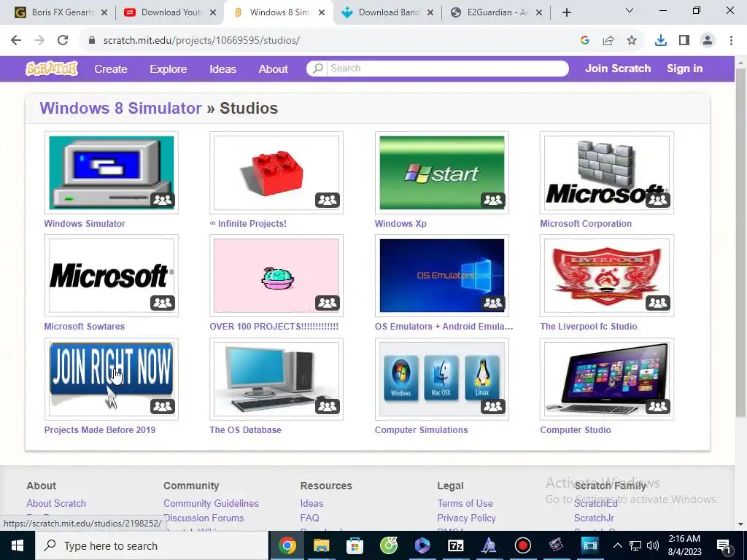Open The Liverpool fc Studio thumbnail
This screenshot has width=747, height=560.
pyautogui.click(x=606, y=275)
